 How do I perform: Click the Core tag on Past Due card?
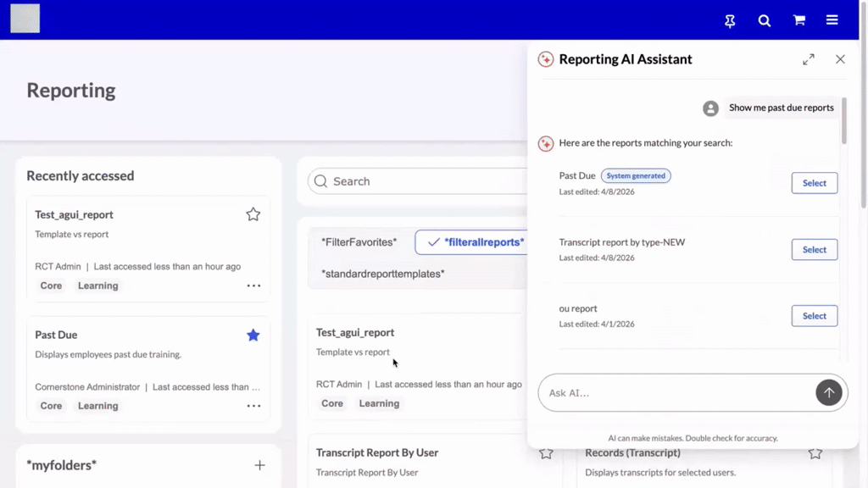pos(51,406)
